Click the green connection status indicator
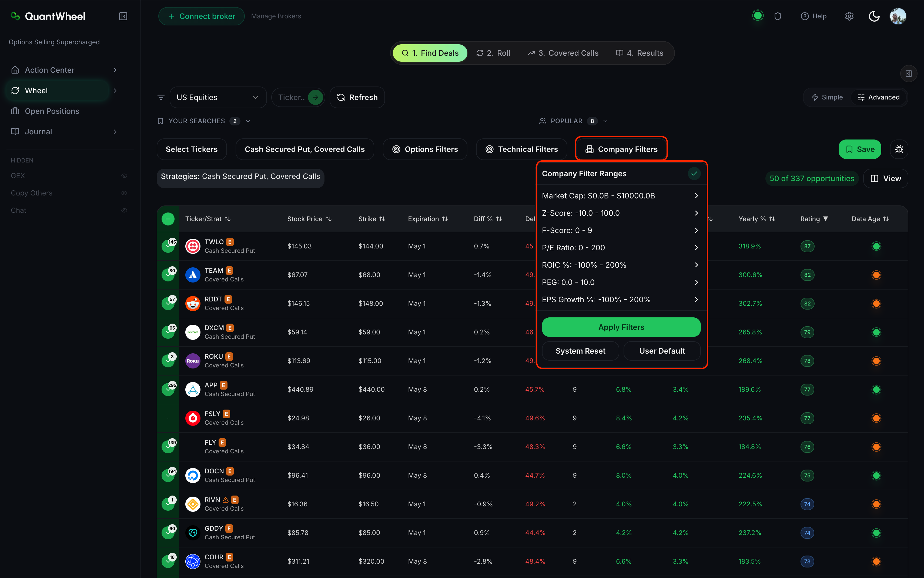The height and width of the screenshot is (578, 924). pos(758,16)
